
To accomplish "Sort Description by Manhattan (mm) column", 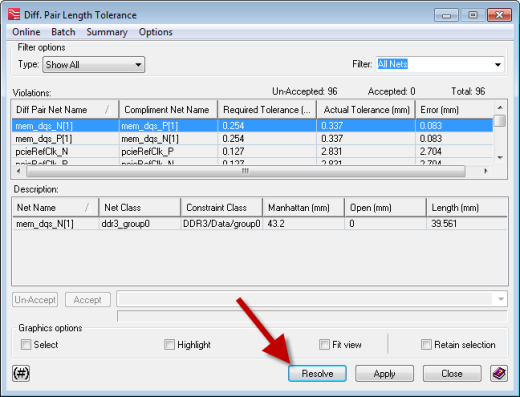I will [x=303, y=208].
